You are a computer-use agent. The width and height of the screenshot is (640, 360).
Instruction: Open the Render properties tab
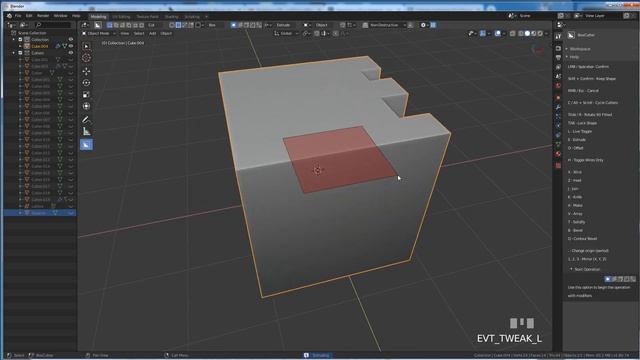click(x=558, y=48)
